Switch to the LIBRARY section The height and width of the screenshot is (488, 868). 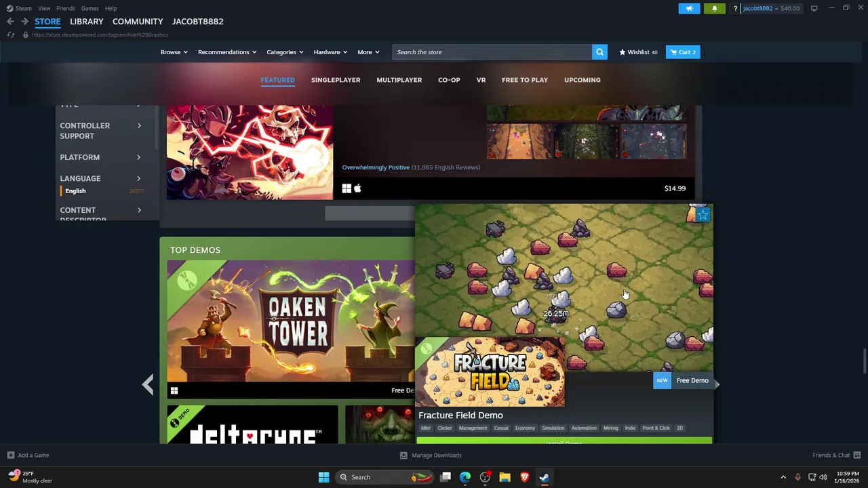coord(87,22)
